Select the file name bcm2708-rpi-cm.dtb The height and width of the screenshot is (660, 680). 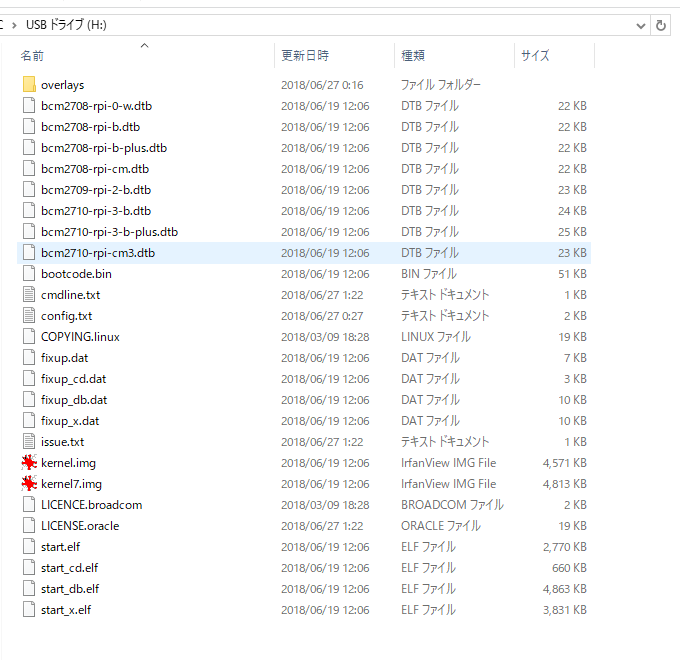[95, 169]
